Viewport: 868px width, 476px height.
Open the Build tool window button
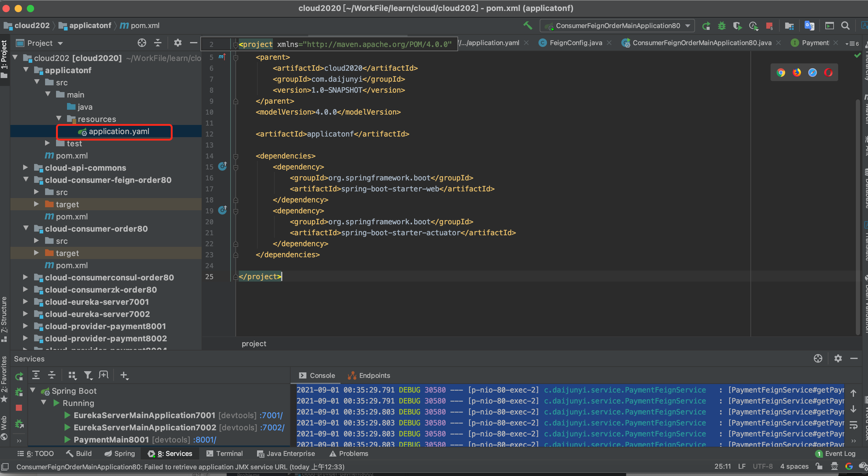[x=79, y=453]
